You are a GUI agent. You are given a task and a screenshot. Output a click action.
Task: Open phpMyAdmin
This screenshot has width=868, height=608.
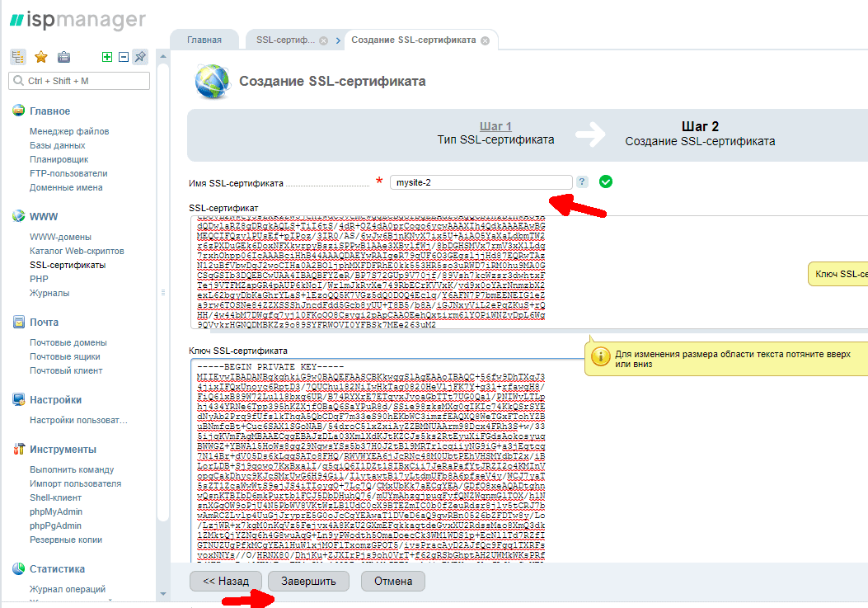56,511
